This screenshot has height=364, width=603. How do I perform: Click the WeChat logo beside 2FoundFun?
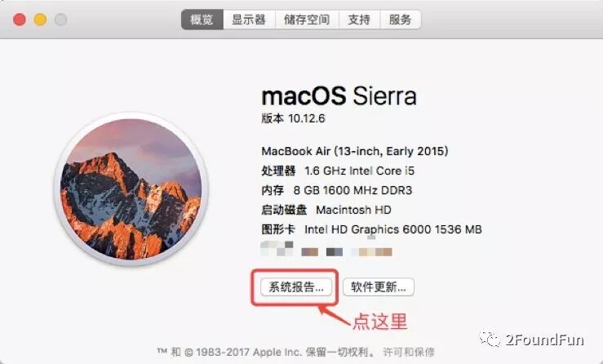tap(489, 339)
